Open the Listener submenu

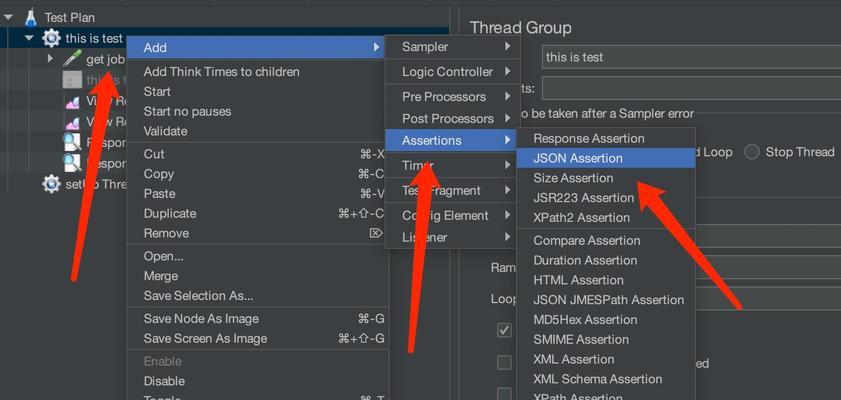[452, 238]
